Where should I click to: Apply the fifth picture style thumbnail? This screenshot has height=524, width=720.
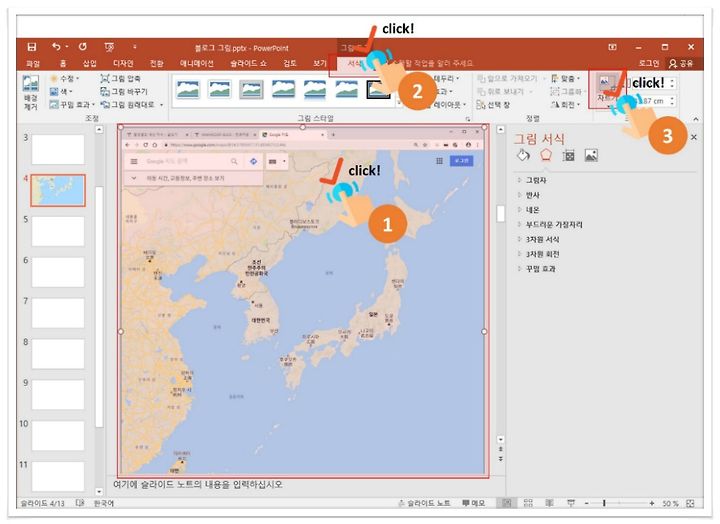315,89
